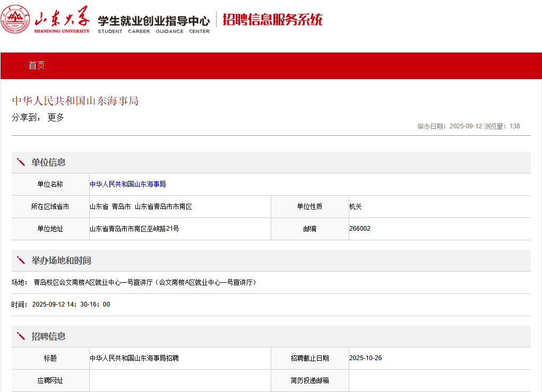Select the 单位信息 section heading
The width and height of the screenshot is (542, 392).
(x=48, y=162)
